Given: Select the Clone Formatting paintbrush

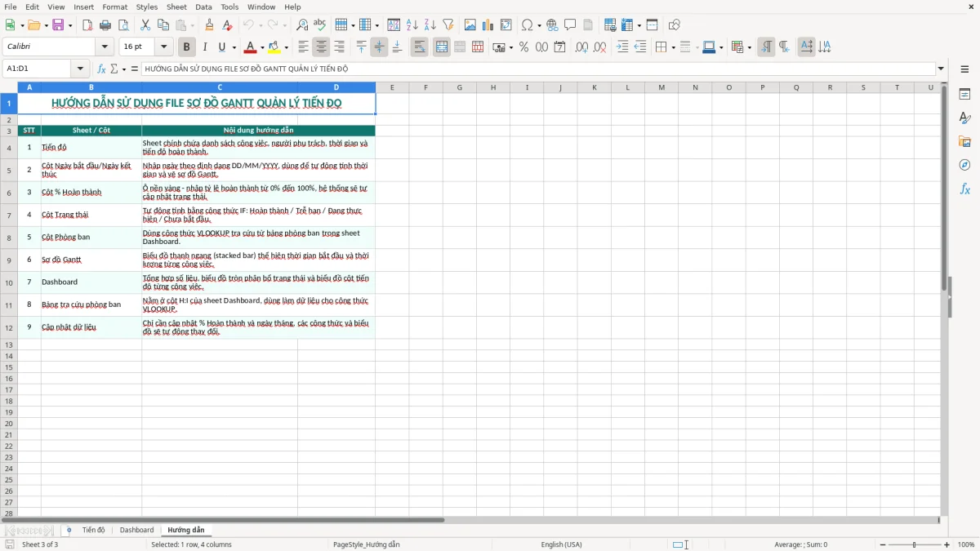Looking at the screenshot, I should 209,25.
